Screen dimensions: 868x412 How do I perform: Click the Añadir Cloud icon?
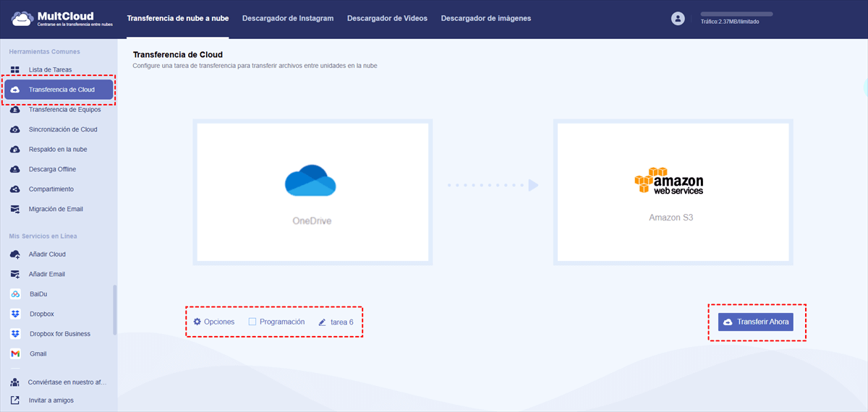point(14,254)
